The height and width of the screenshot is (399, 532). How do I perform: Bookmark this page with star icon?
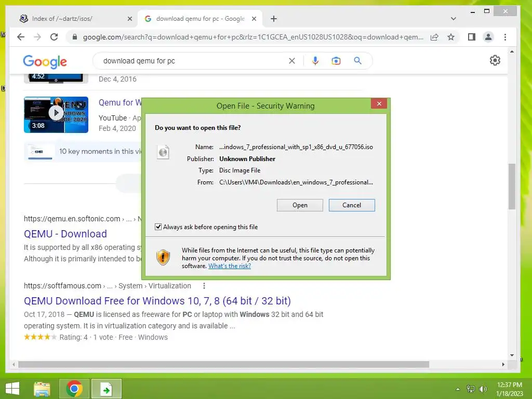click(450, 37)
